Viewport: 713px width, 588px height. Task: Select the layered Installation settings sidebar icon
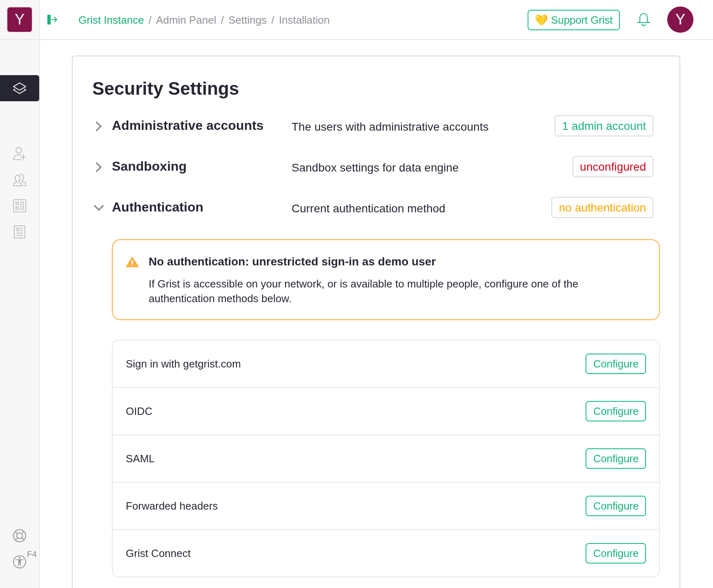19,88
